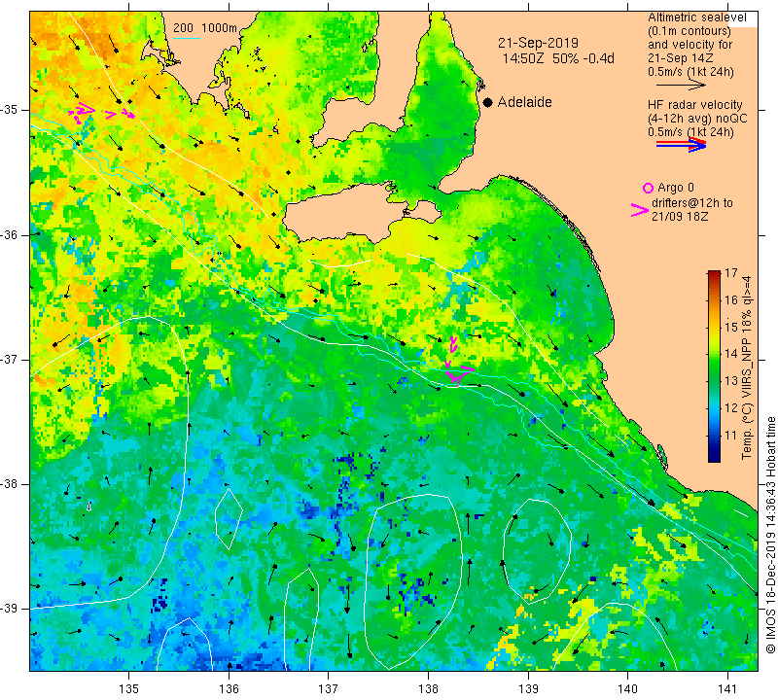The width and height of the screenshot is (778, 700).
Task: Click the 'Altimetric sealevel' legend heading
Action: point(696,17)
